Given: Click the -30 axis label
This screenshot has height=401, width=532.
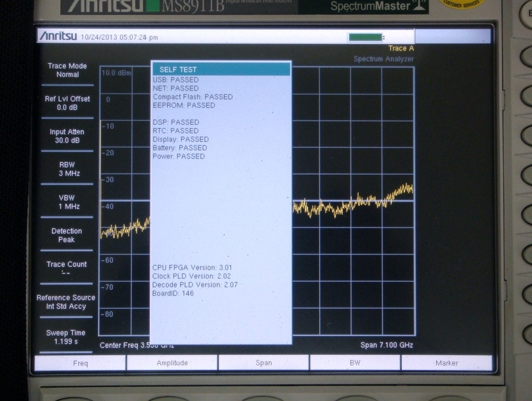Looking at the screenshot, I should tap(108, 179).
